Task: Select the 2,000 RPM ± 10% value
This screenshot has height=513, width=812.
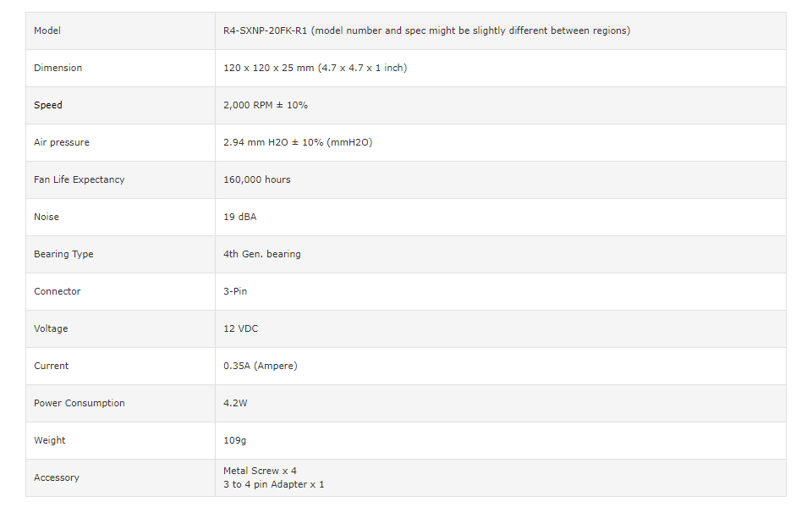Action: click(x=266, y=105)
